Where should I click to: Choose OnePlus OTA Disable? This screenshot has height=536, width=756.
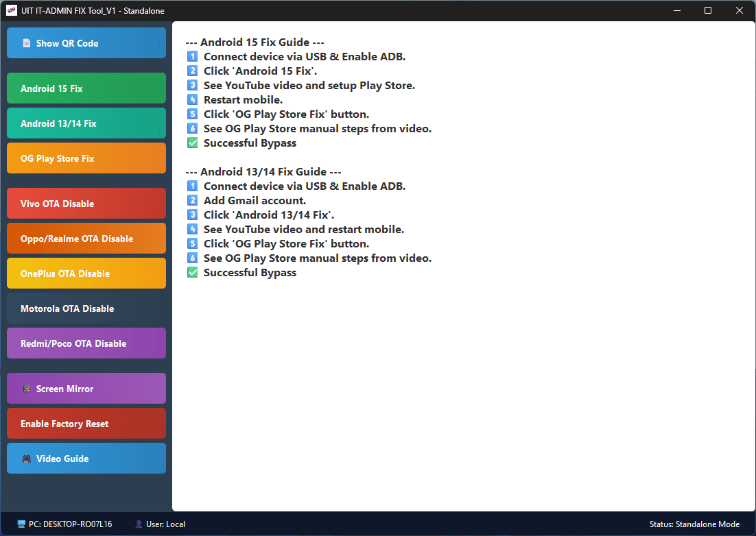coord(86,273)
